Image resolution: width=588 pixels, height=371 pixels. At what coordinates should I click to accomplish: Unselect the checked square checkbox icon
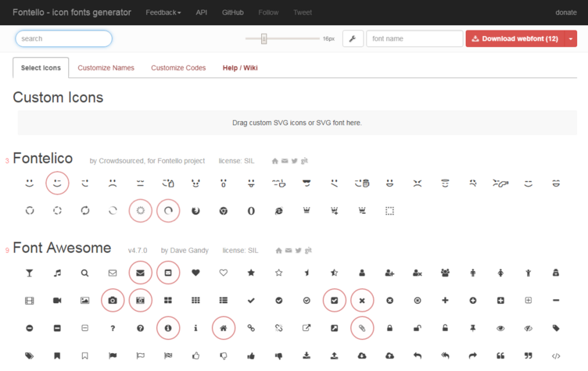click(334, 301)
